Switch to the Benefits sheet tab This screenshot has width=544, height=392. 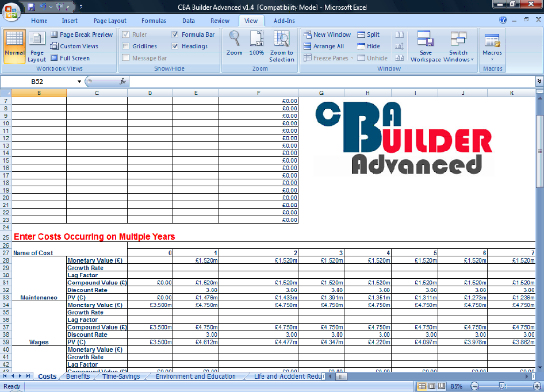click(78, 377)
